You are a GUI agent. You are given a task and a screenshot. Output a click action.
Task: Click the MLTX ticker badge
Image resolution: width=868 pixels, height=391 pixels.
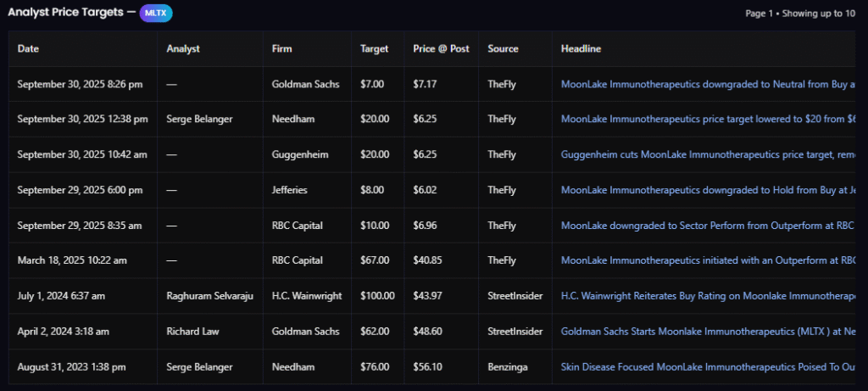tap(156, 14)
